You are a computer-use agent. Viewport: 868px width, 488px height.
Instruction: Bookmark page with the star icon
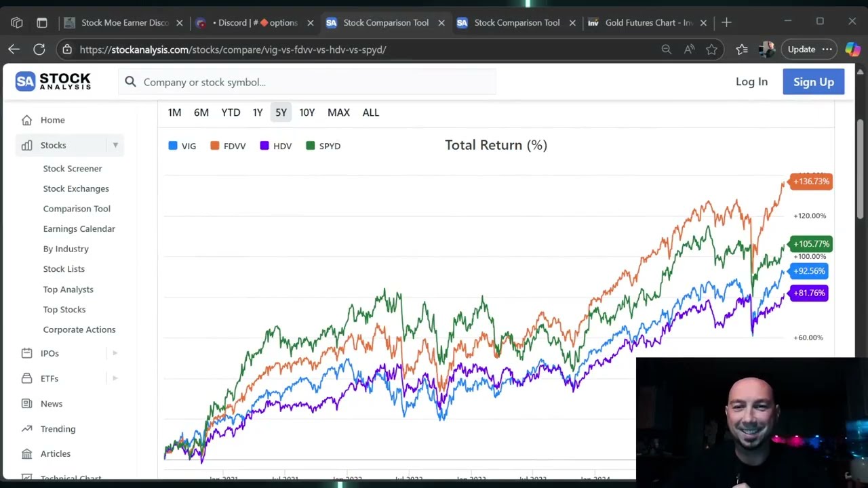[x=711, y=49]
